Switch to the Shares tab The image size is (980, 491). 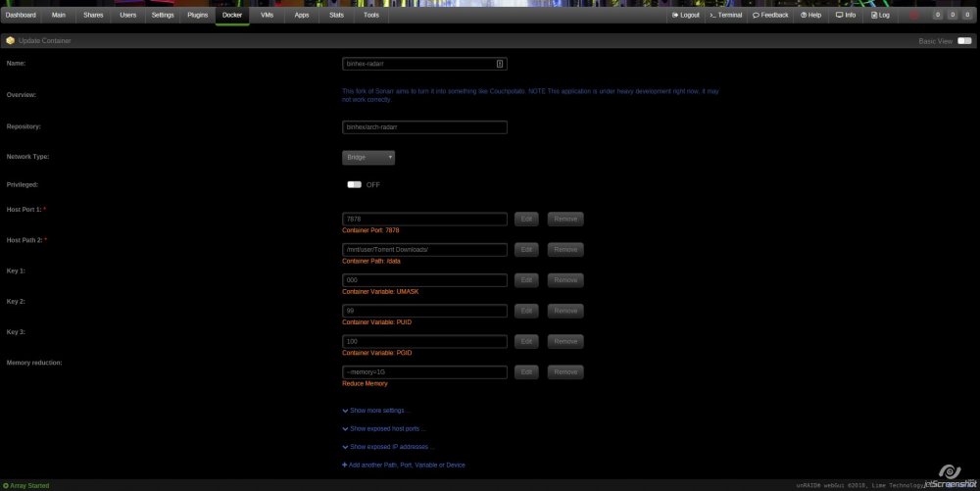pyautogui.click(x=93, y=15)
